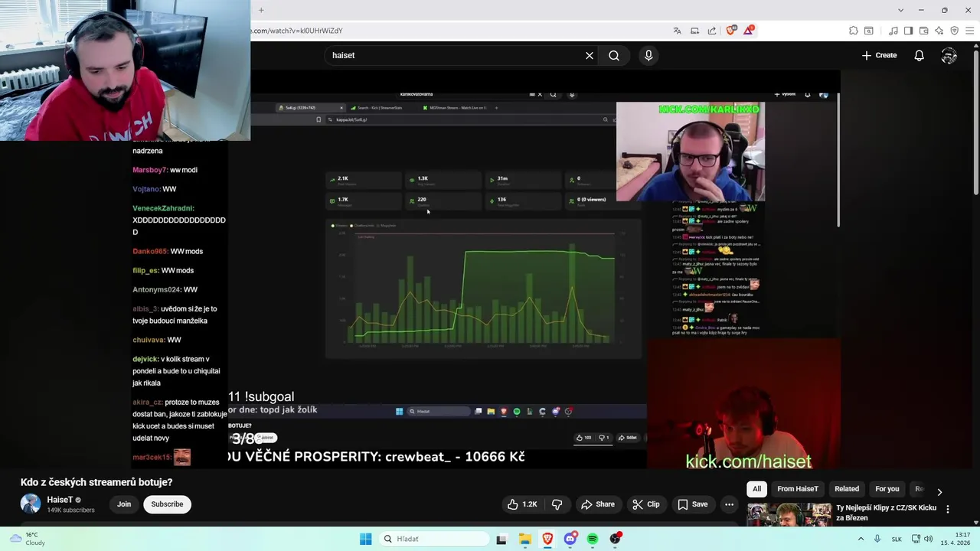The image size is (980, 551).
Task: Open a new browser tab with plus
Action: click(x=261, y=10)
